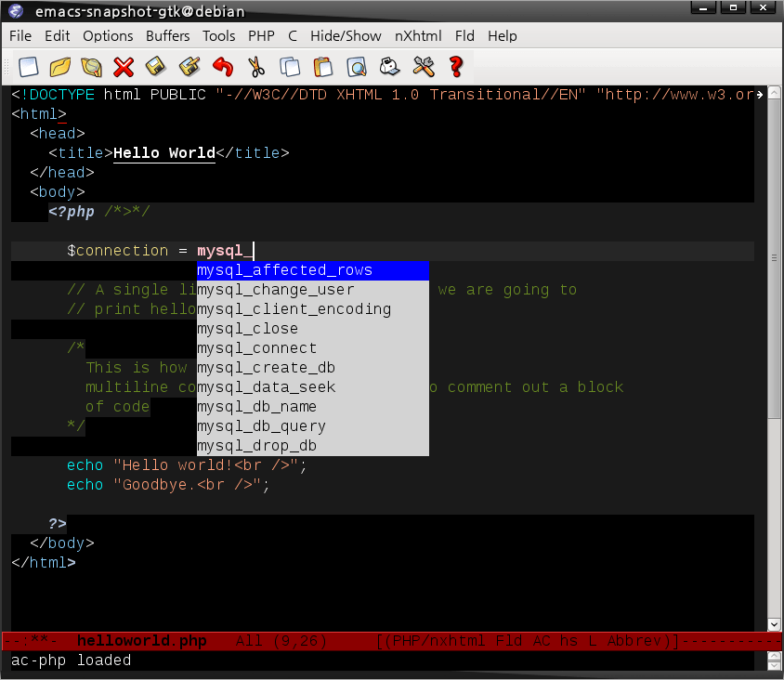
Task: Open search using the magnifier icon
Action: point(356,67)
